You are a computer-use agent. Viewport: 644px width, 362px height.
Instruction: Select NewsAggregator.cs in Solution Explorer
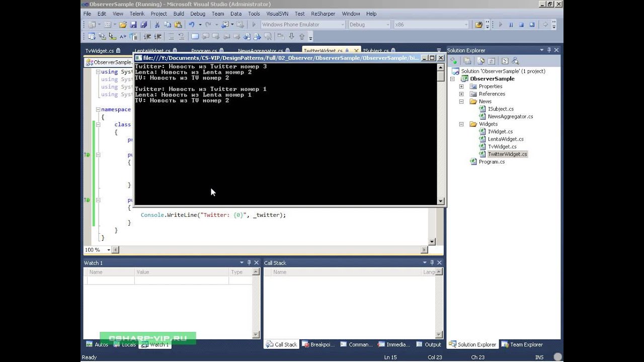click(x=510, y=117)
